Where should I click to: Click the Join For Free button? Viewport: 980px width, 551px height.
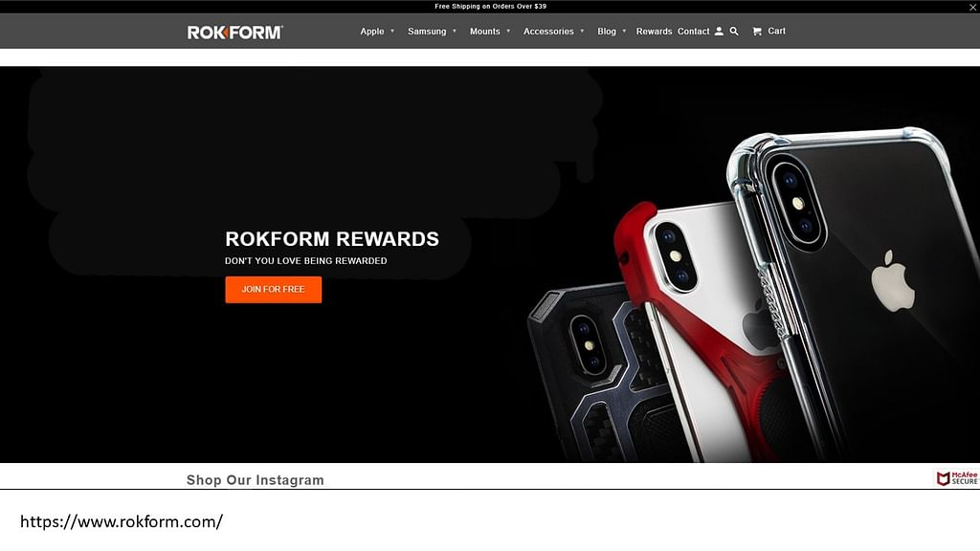point(273,290)
